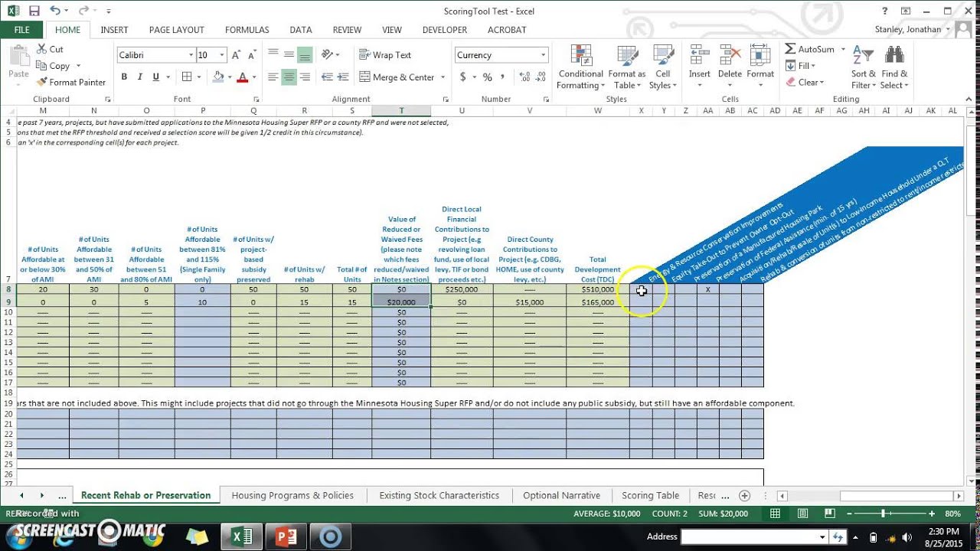Viewport: 980px width, 551px height.
Task: Click the red Font Color A
Action: pos(243,77)
